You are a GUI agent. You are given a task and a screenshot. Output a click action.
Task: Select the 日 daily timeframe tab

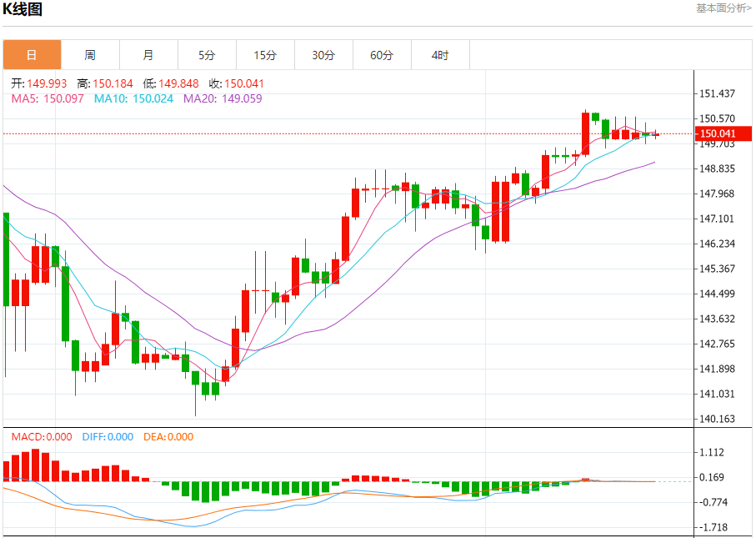(32, 55)
